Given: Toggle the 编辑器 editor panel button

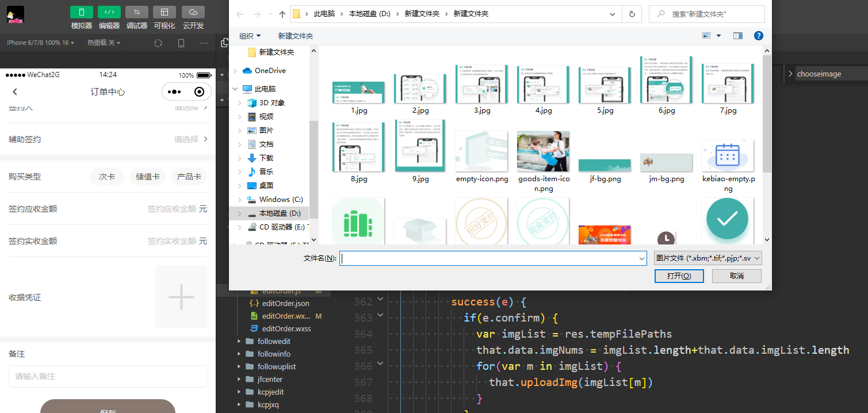Looking at the screenshot, I should 109,12.
